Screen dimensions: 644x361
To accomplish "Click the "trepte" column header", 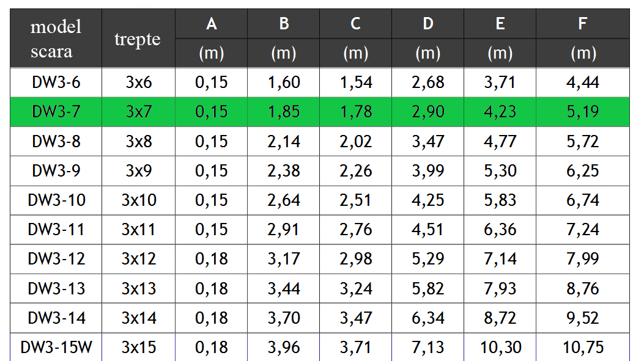I will [138, 38].
